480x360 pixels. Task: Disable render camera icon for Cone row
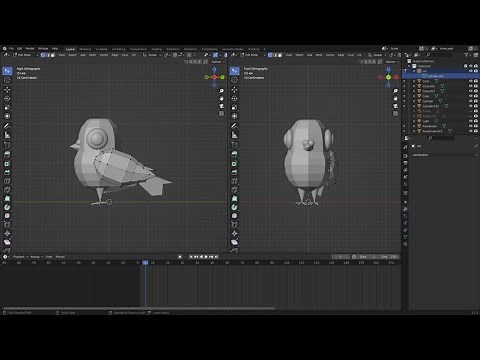[476, 81]
